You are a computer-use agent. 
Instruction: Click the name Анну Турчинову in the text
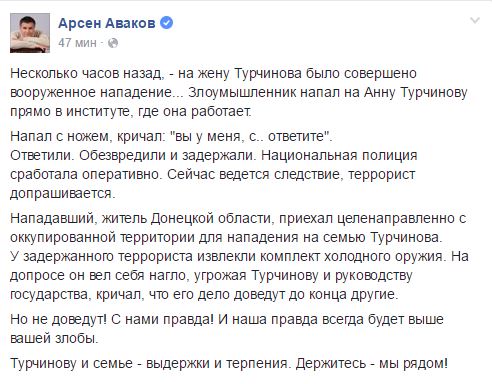click(416, 92)
